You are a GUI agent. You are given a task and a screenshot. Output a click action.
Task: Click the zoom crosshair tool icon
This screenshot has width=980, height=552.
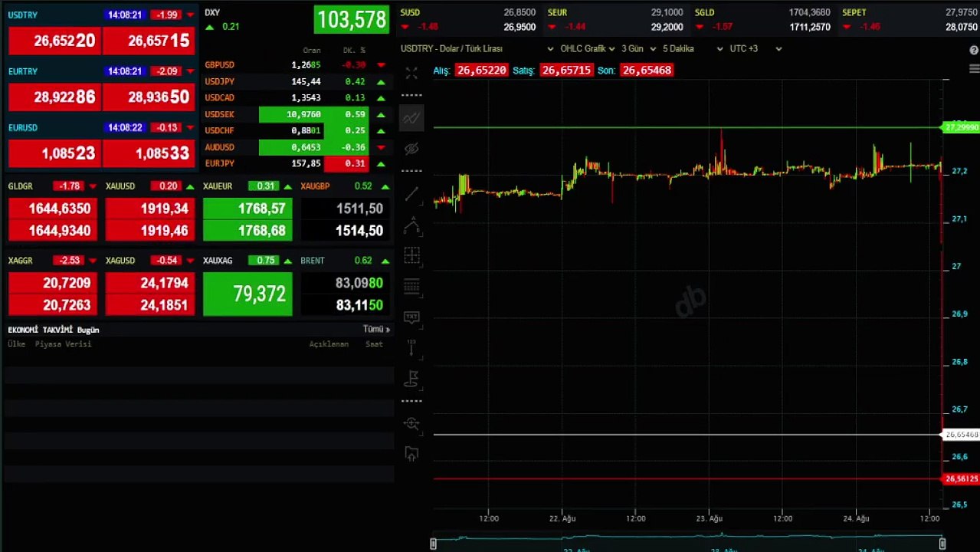(411, 423)
